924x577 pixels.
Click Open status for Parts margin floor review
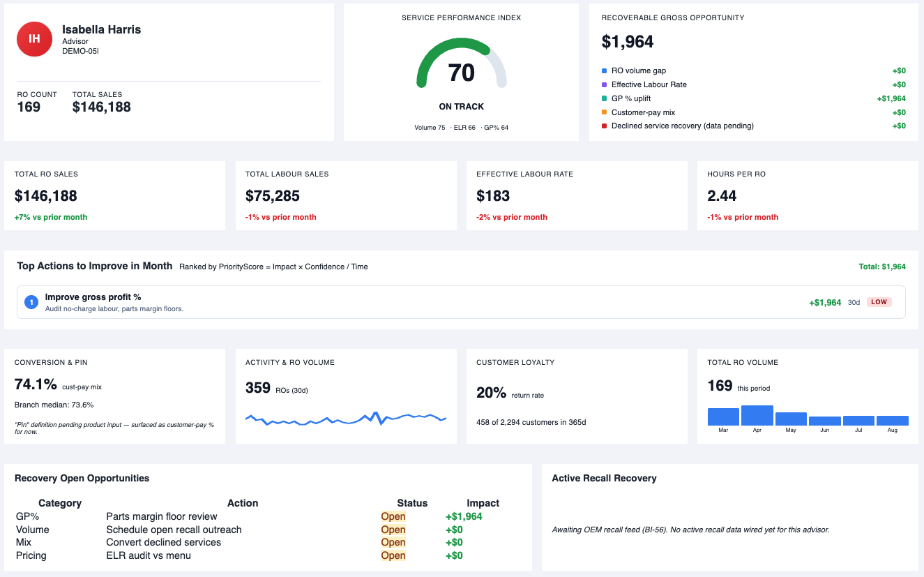(x=393, y=516)
